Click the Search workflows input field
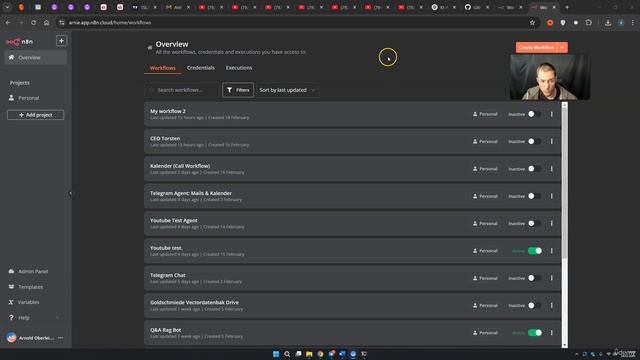 tap(182, 90)
